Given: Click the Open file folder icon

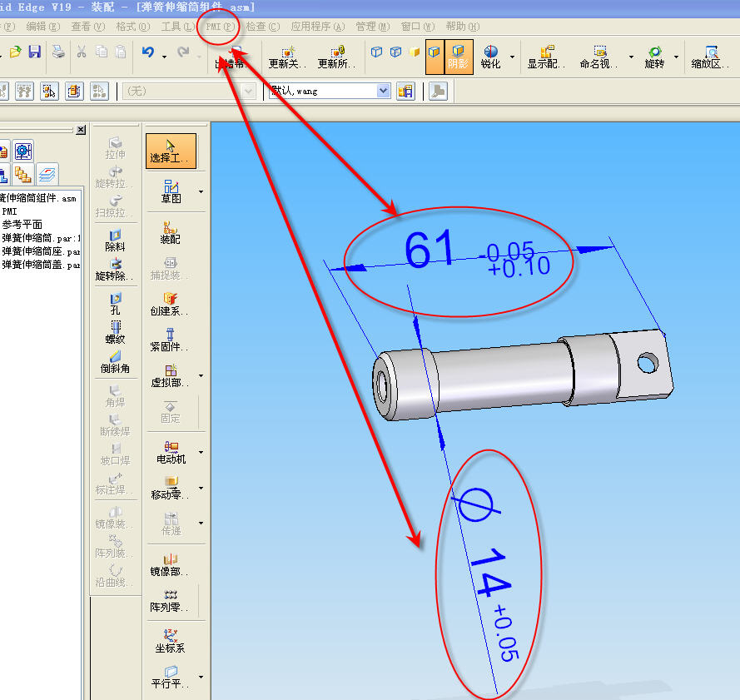Looking at the screenshot, I should [15, 52].
